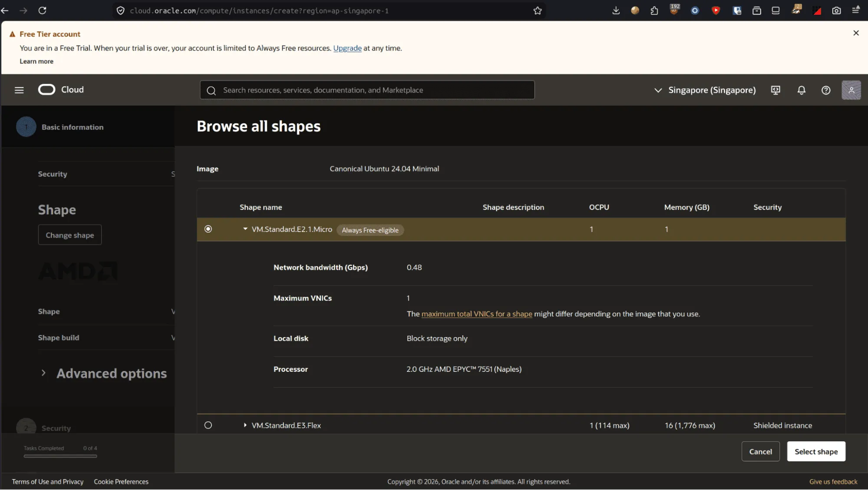The width and height of the screenshot is (868, 490).
Task: Click the extension icon with 192 badge
Action: [674, 10]
